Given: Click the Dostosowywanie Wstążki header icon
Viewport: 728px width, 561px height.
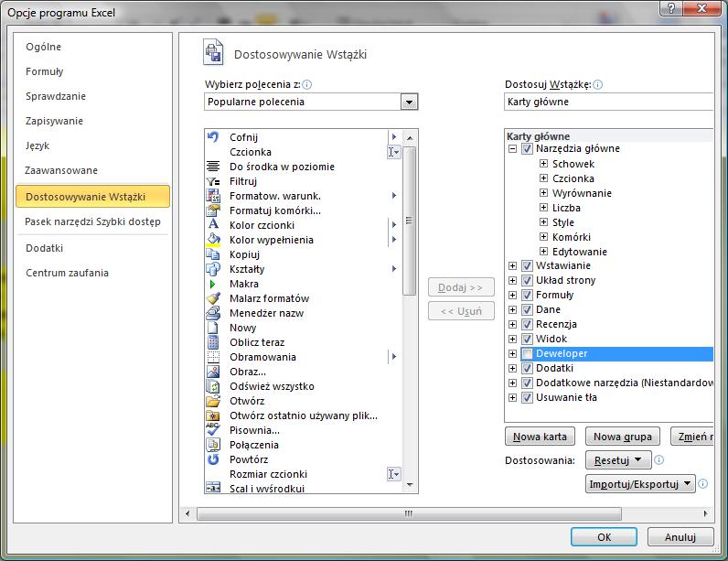Looking at the screenshot, I should pos(213,52).
